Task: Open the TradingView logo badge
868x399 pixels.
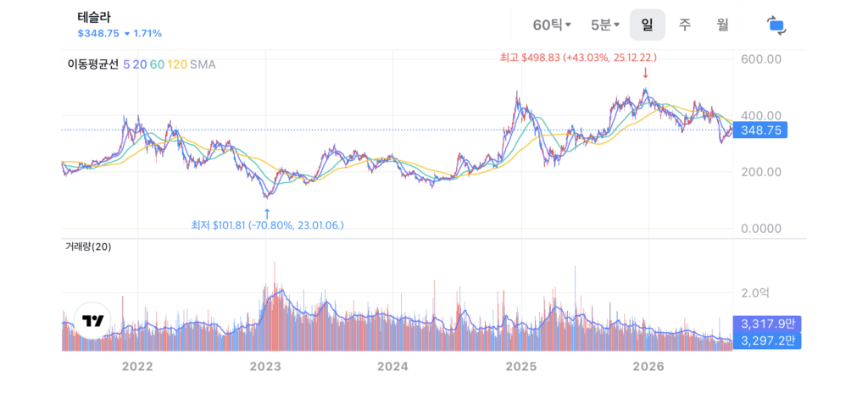Action: [x=93, y=320]
